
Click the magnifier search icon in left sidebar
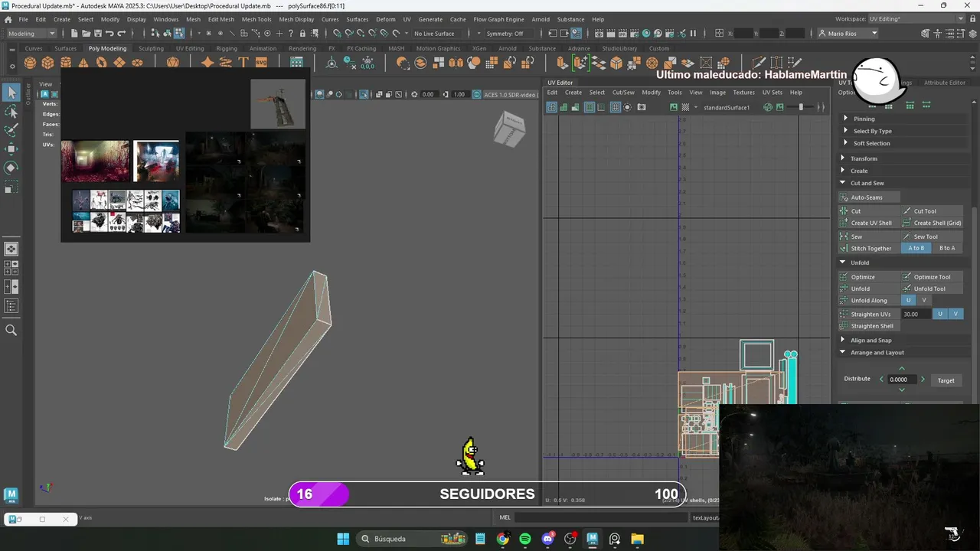click(x=11, y=330)
